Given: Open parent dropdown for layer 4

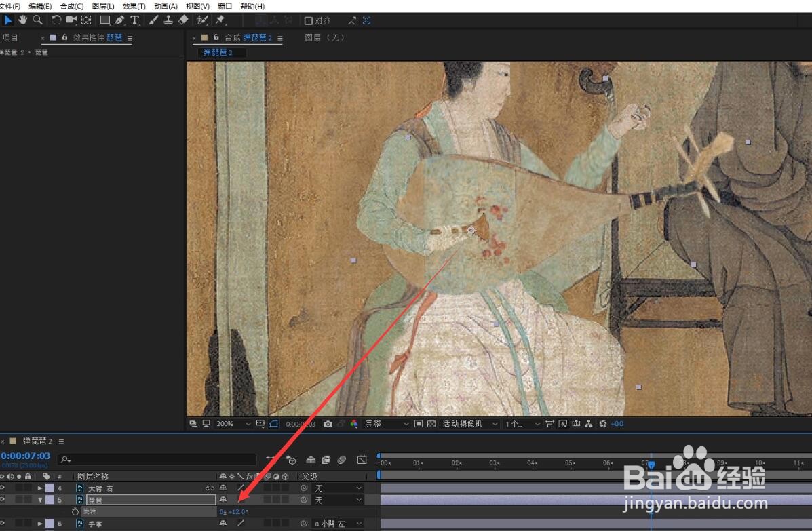Looking at the screenshot, I should coord(338,488).
